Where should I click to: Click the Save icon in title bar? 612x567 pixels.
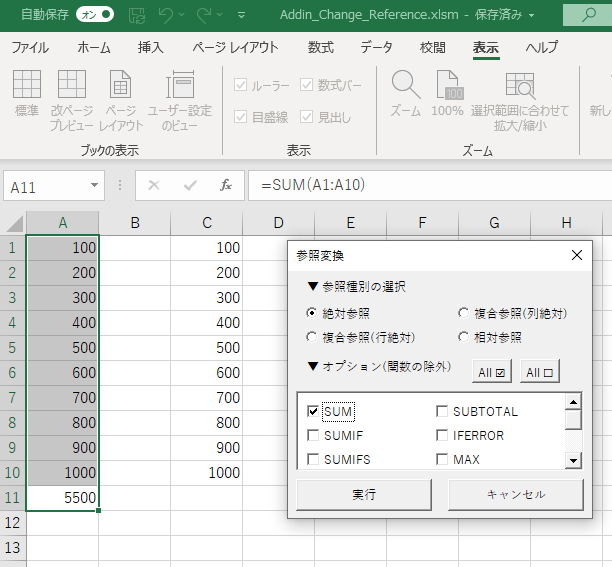click(137, 15)
